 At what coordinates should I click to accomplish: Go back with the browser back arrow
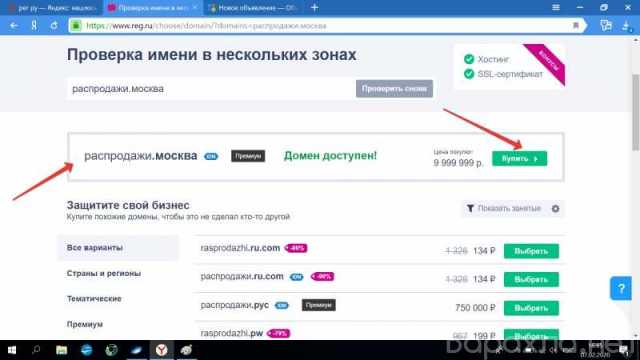pyautogui.click(x=14, y=26)
